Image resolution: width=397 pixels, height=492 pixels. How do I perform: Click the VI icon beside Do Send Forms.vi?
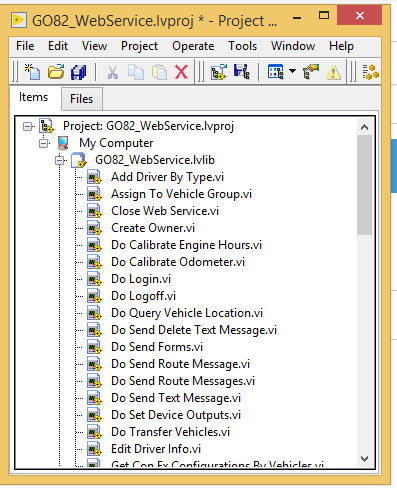click(94, 347)
